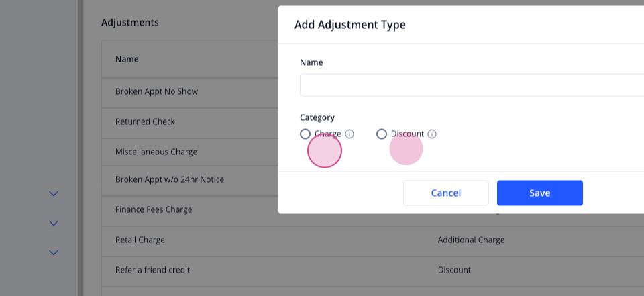Select the Returned Check row
644x296 pixels.
coord(190,122)
